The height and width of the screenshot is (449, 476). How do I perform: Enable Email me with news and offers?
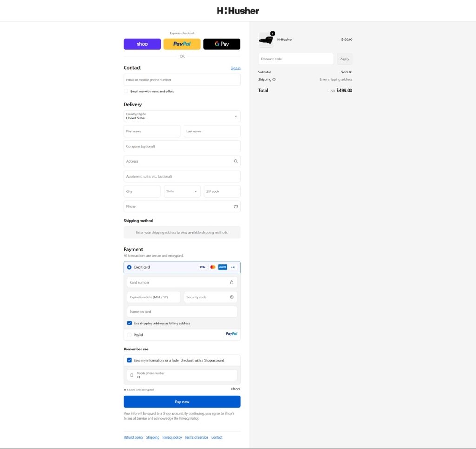click(x=126, y=92)
